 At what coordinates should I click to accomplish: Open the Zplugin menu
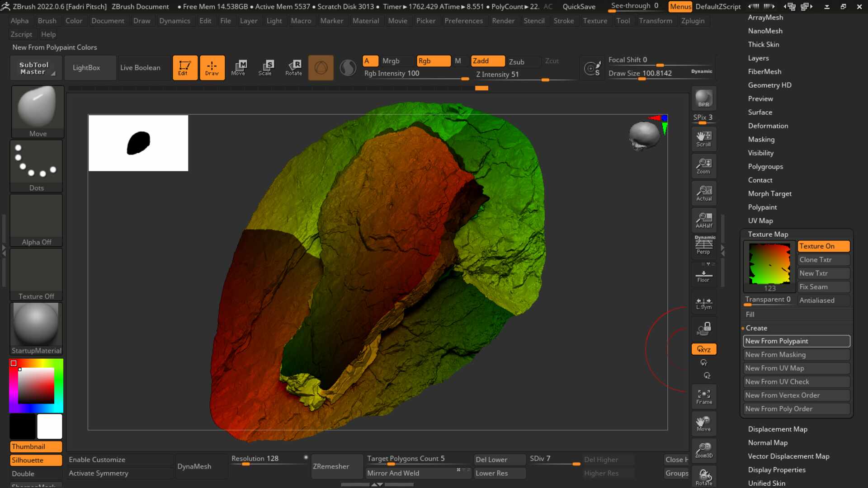pos(693,21)
